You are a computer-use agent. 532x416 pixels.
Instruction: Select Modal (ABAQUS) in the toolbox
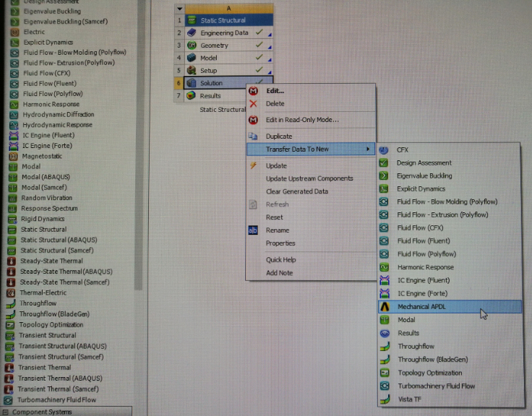46,177
